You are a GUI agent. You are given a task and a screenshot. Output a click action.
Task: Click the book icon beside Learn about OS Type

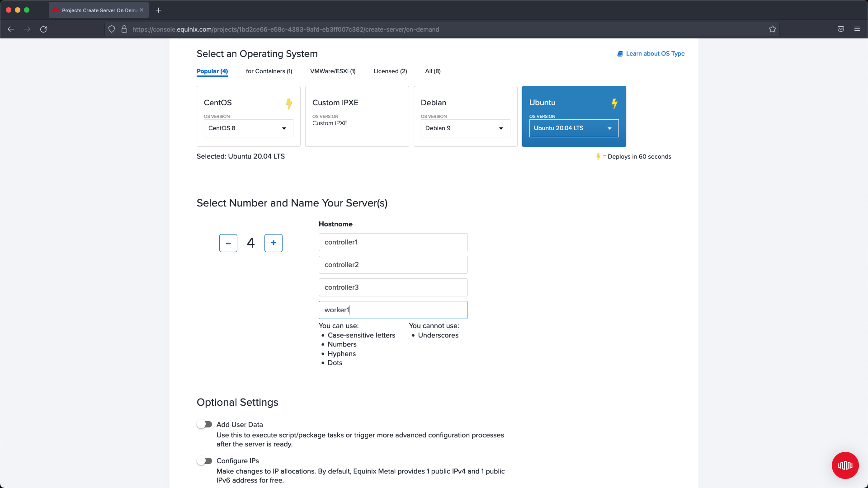pyautogui.click(x=620, y=54)
